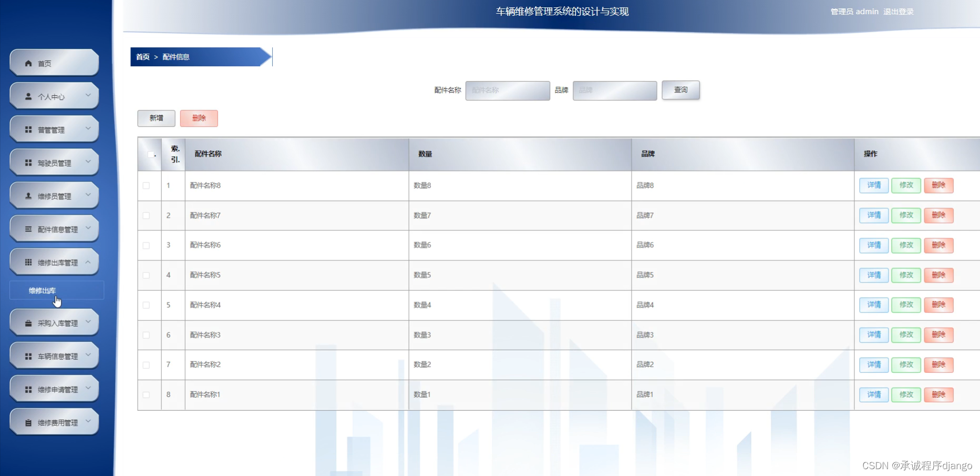Open 维修费用管理 via its document icon
This screenshot has height=476, width=980.
[x=28, y=421]
